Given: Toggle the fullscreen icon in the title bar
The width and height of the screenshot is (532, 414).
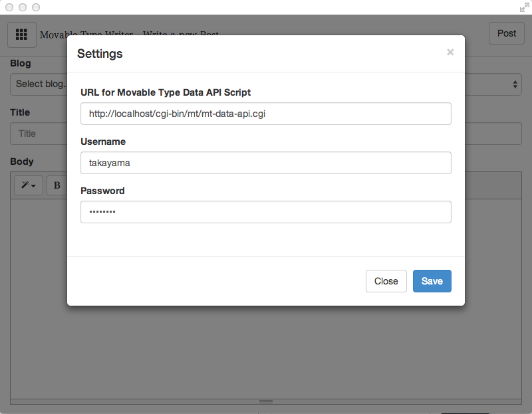Looking at the screenshot, I should click(x=524, y=7).
